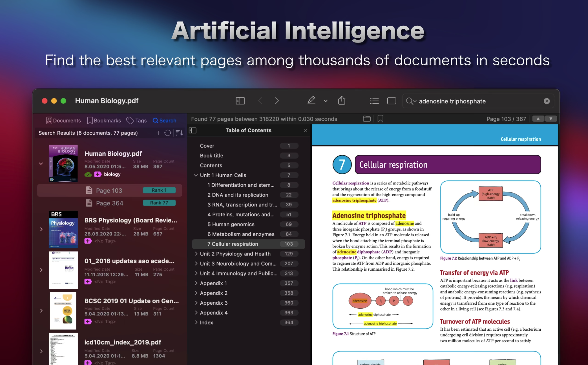
Task: Open the sort order icon in results
Action: 179,133
